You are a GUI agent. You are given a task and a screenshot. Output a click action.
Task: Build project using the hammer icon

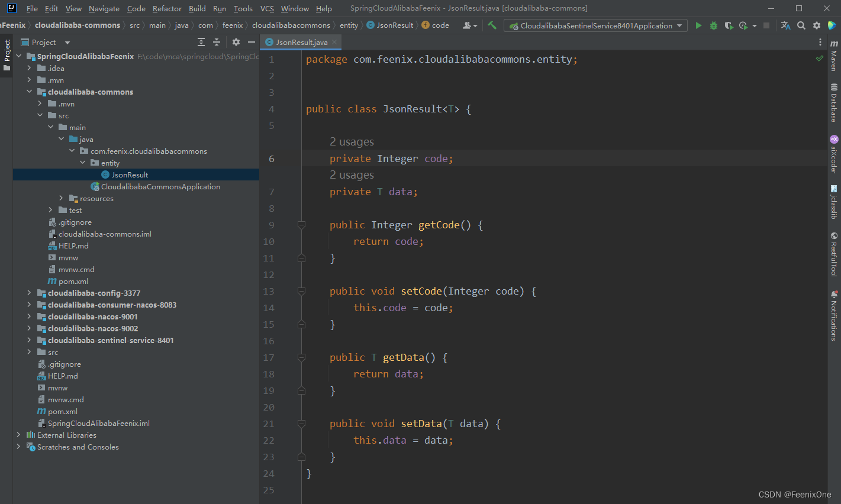tap(492, 25)
